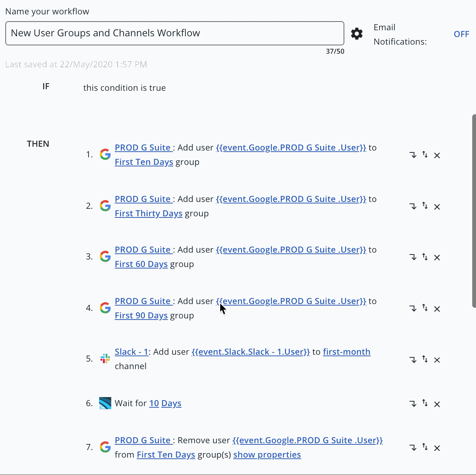Remove action 4 with the X
This screenshot has width=476, height=475.
(437, 309)
